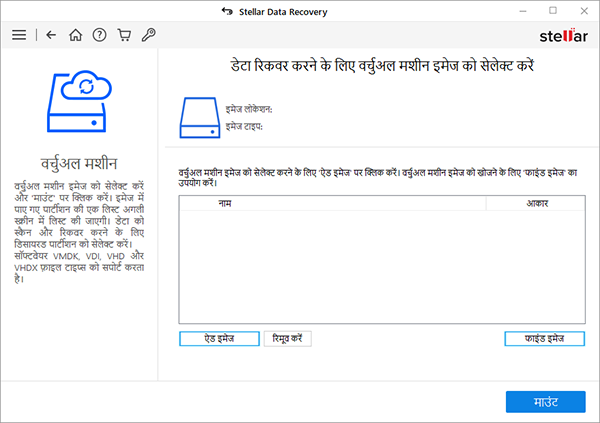Sort by the आकार column header

coord(536,203)
